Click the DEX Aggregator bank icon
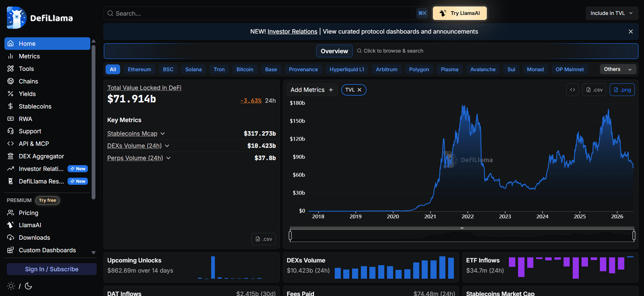 coord(11,156)
